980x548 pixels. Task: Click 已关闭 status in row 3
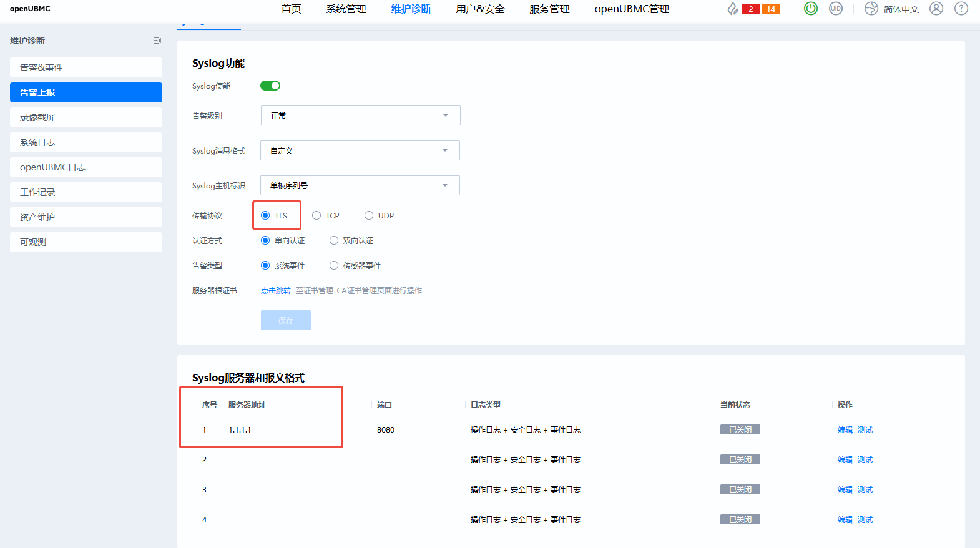(x=740, y=489)
